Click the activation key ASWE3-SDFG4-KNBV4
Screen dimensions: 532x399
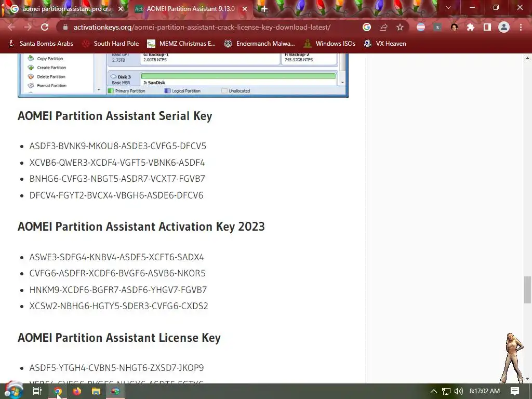(117, 257)
